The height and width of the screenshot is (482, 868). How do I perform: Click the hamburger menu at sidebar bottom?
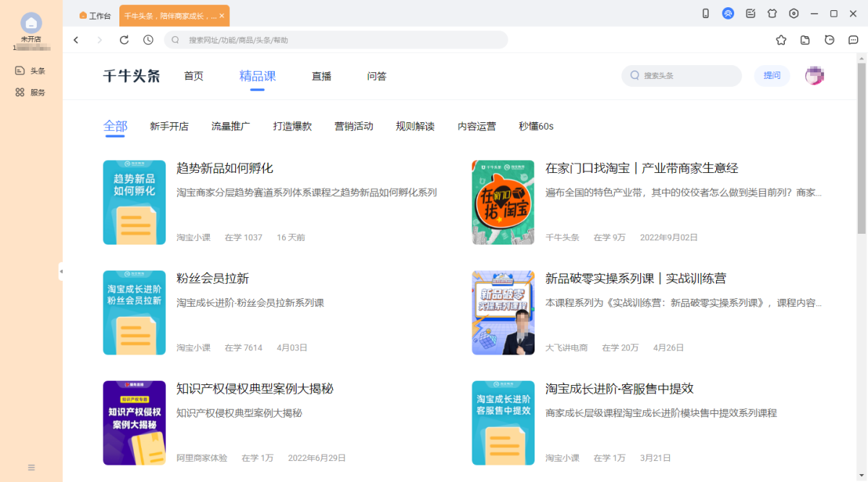[x=31, y=468]
